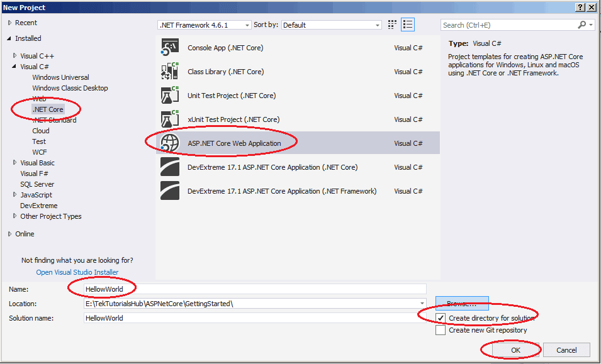Select the Visual F# category
601x364 pixels.
point(34,174)
